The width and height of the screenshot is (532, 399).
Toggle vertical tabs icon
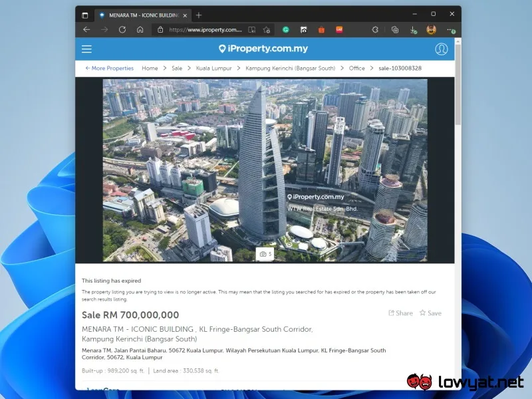[85, 15]
